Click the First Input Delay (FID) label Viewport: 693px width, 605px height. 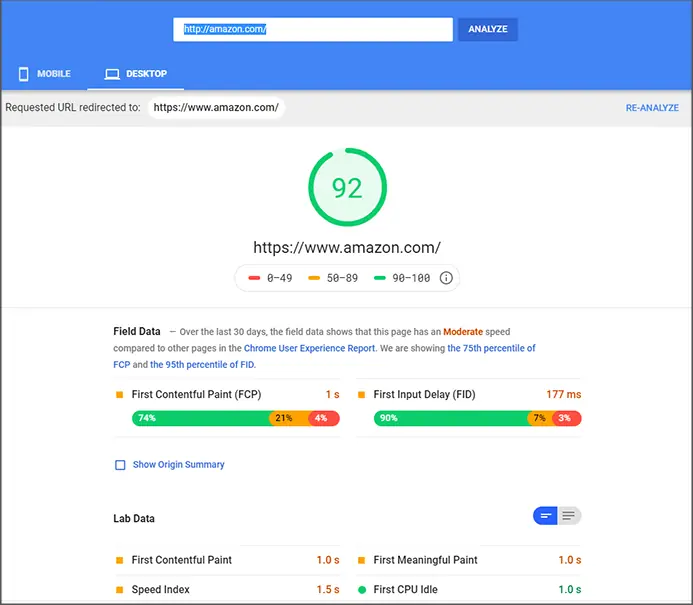424,394
